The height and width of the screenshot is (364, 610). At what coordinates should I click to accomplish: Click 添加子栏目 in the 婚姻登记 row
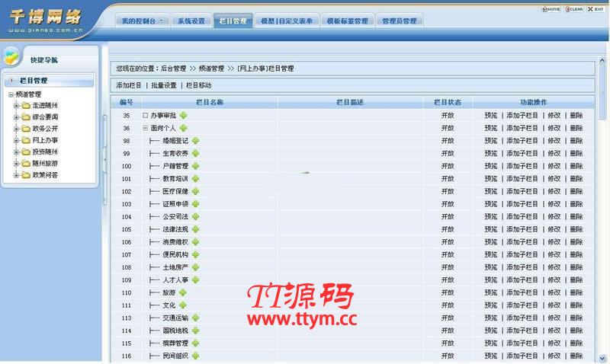click(x=522, y=141)
